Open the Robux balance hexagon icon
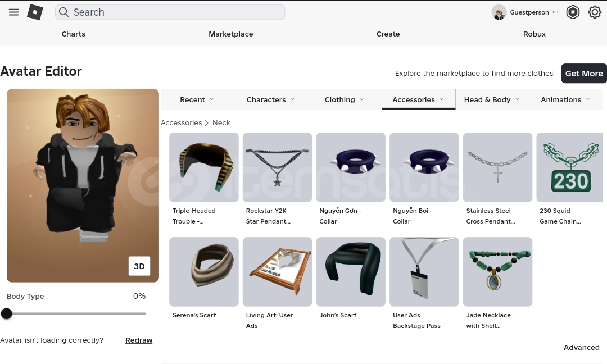 pyautogui.click(x=573, y=12)
